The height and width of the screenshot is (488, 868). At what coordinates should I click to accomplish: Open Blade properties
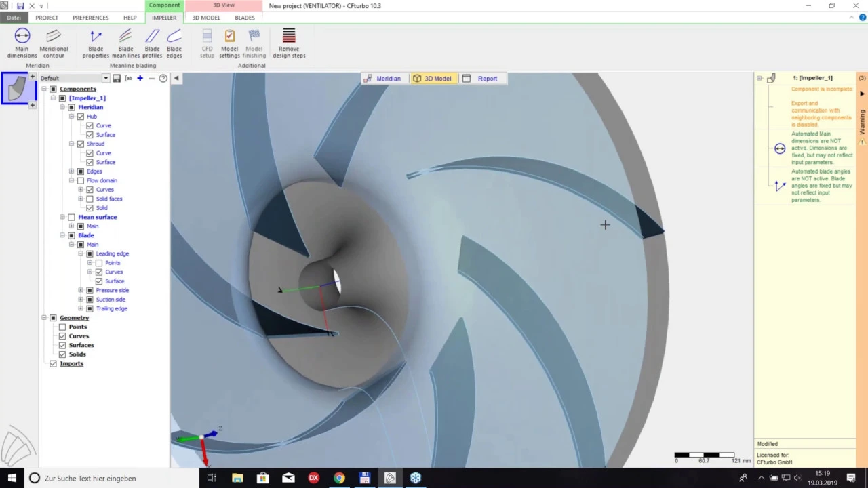click(96, 43)
